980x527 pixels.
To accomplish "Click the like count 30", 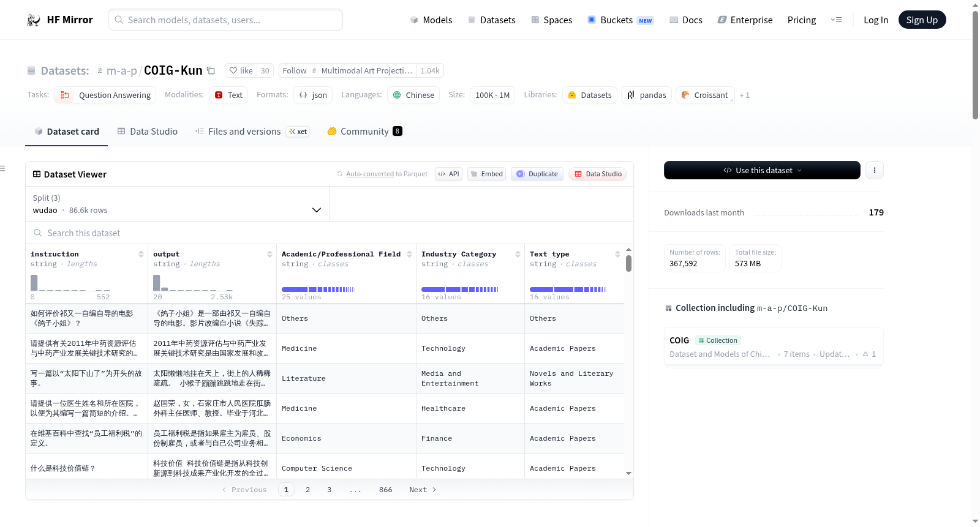I will (265, 70).
